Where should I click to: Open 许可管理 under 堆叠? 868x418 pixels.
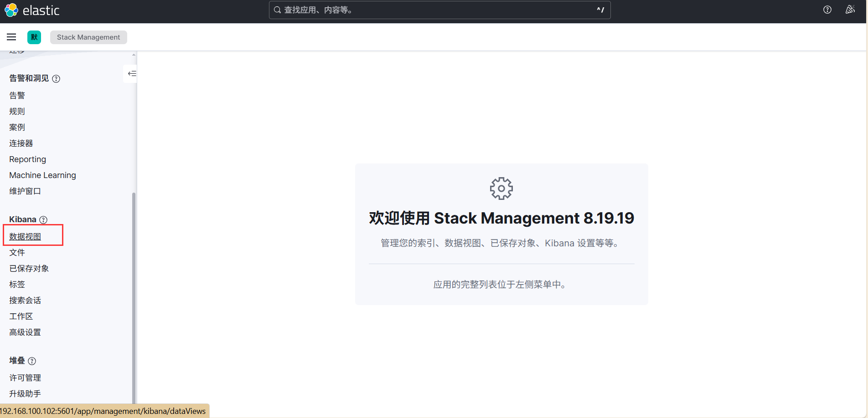point(25,378)
